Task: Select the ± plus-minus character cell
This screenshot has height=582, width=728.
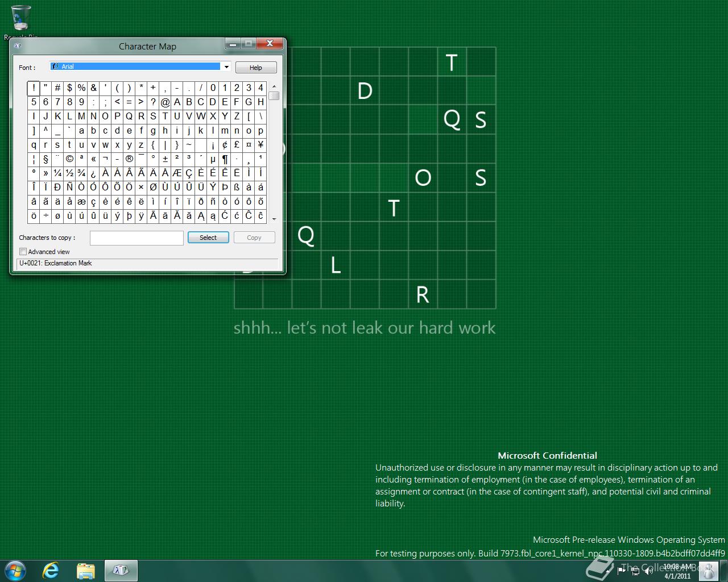Action: pos(165,159)
